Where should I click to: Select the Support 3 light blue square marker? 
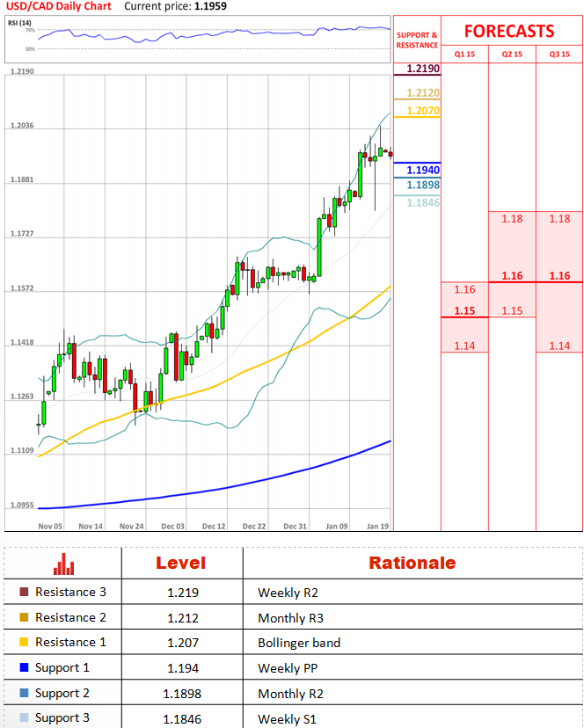tap(24, 718)
